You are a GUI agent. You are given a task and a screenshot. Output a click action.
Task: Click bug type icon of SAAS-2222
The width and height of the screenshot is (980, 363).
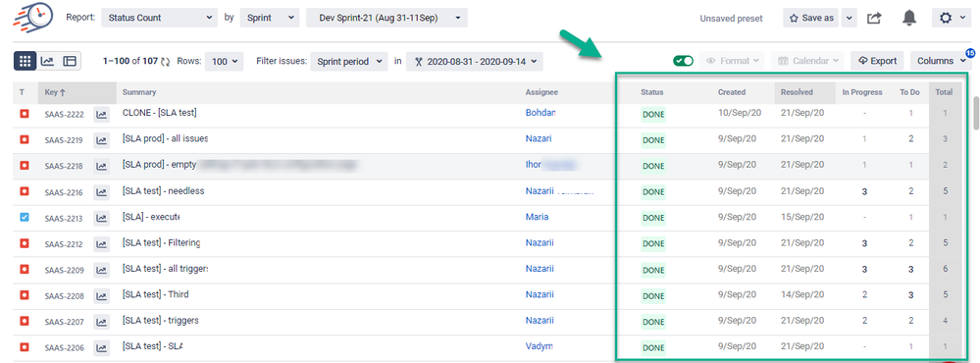[25, 114]
